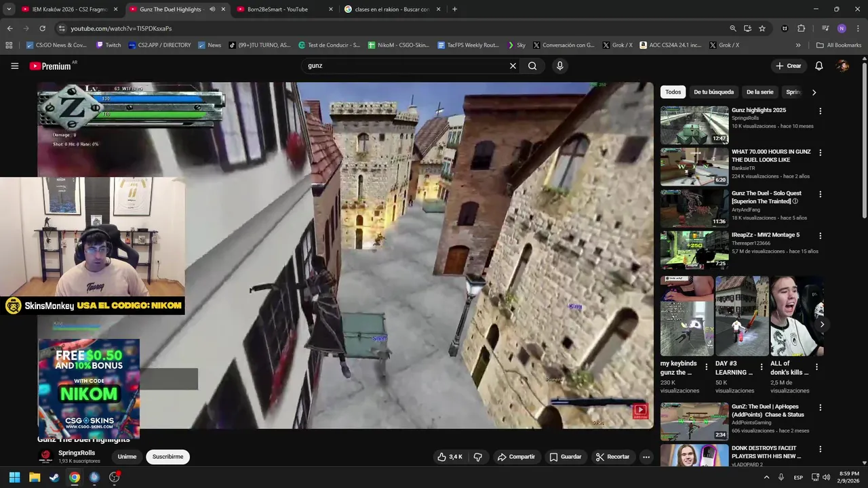Open SpringxRolls channel avatar
868x488 pixels.
click(x=45, y=456)
